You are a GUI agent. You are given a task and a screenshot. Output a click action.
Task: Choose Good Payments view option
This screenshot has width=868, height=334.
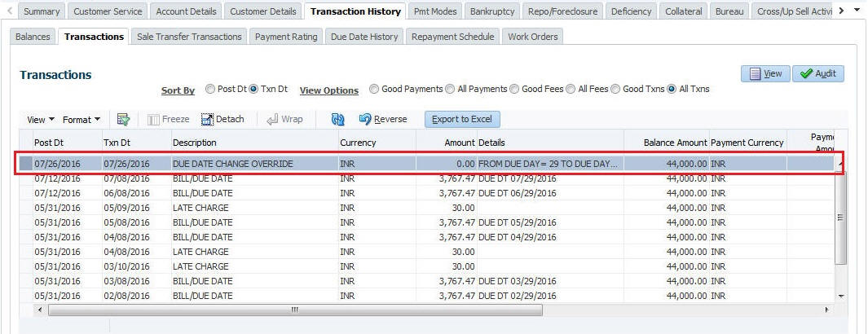click(374, 89)
